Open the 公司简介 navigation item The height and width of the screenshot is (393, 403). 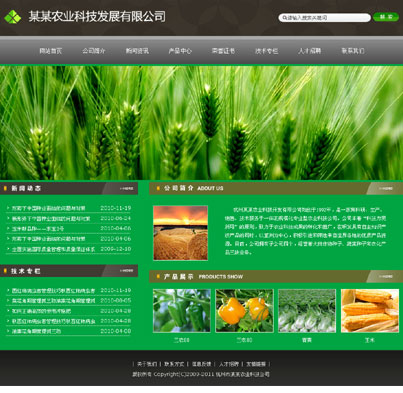tap(94, 51)
